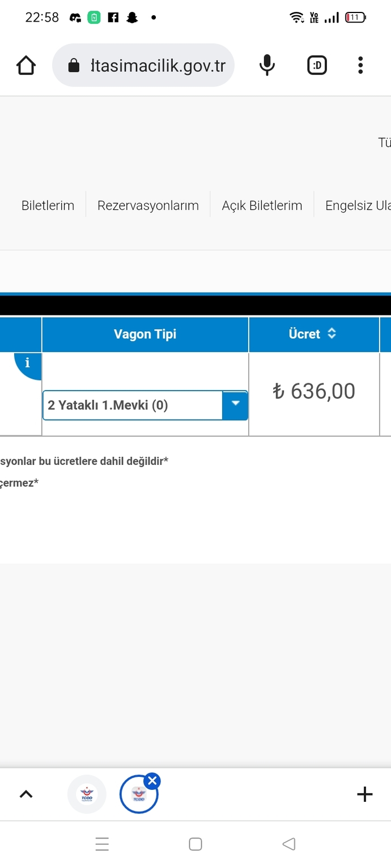Open the Vagon Tipi dropdown arrow

(235, 405)
